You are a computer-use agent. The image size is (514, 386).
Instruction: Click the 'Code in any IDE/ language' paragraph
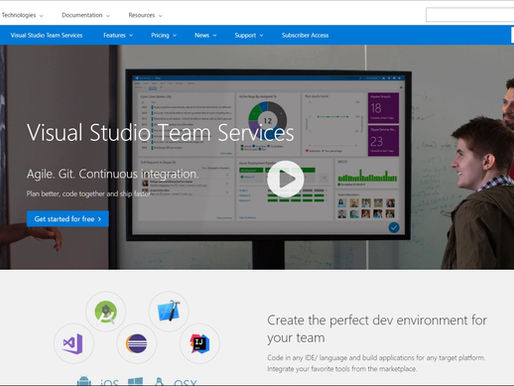tap(376, 363)
